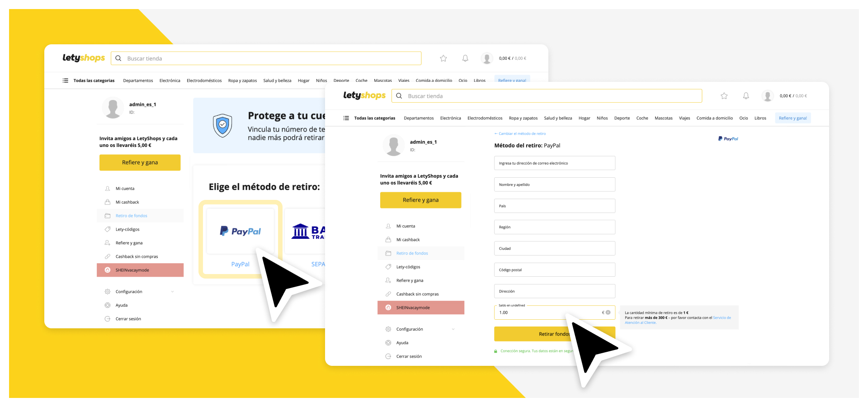Open Ropa y zapatos category in front window
Image resolution: width=868 pixels, height=407 pixels.
click(523, 118)
